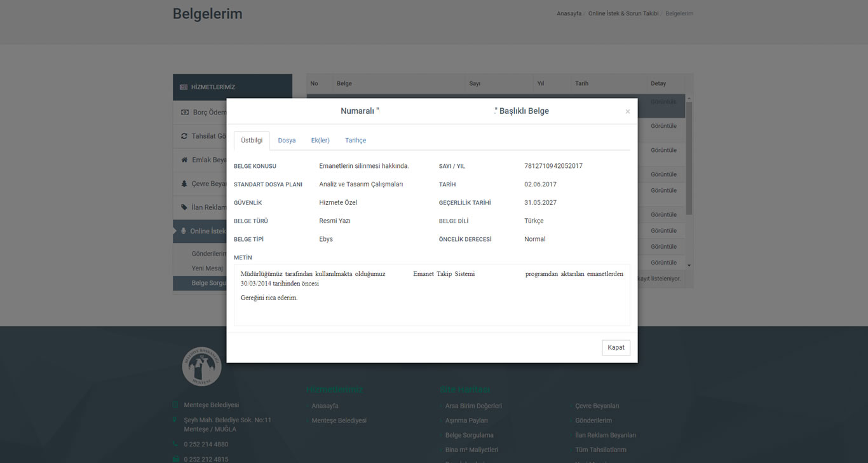The image size is (868, 463).
Task: Click the Emlak Beyan home icon
Action: pyautogui.click(x=185, y=160)
